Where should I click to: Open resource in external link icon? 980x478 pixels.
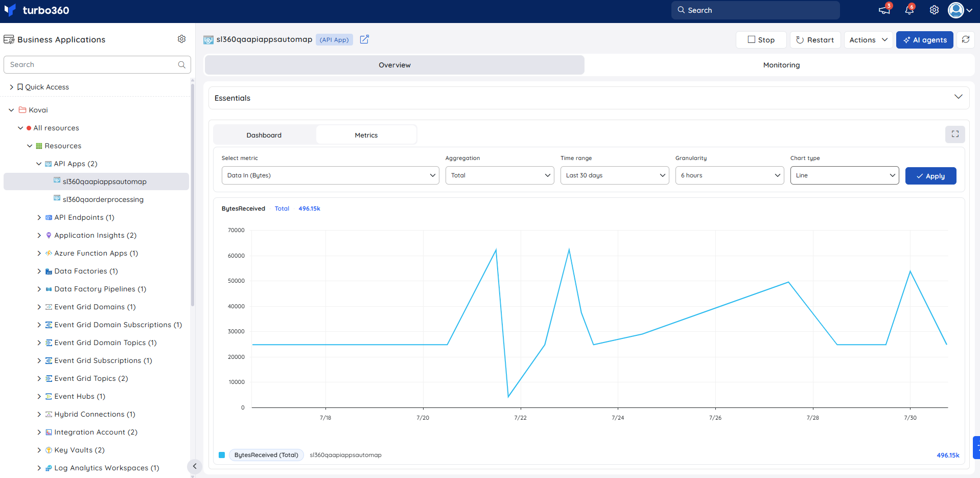point(364,39)
